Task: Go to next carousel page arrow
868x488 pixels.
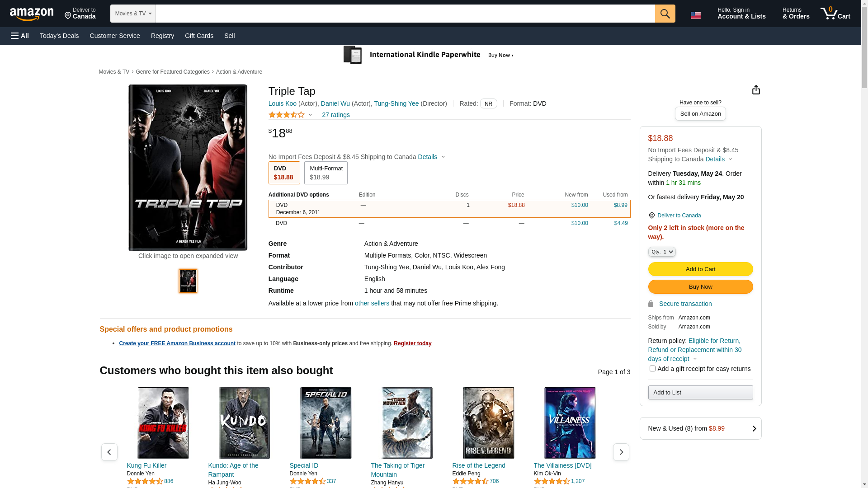Action: 621,452
